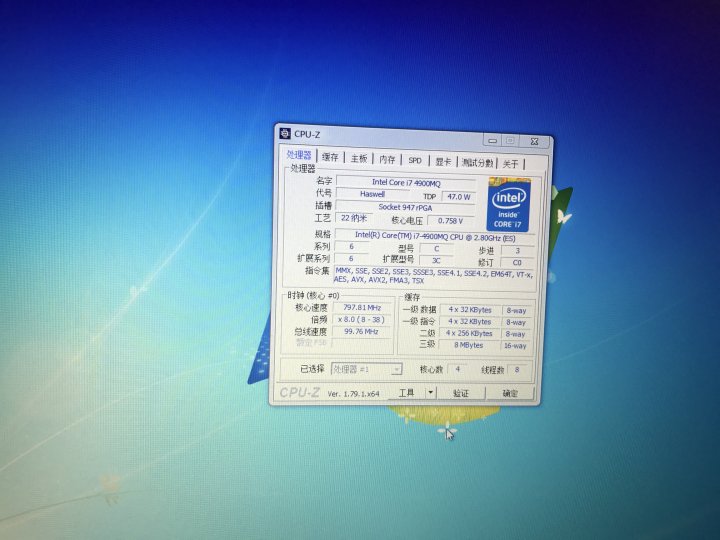The width and height of the screenshot is (720, 540).
Task: Click the 扩展型号 value 3C
Action: pos(436,260)
